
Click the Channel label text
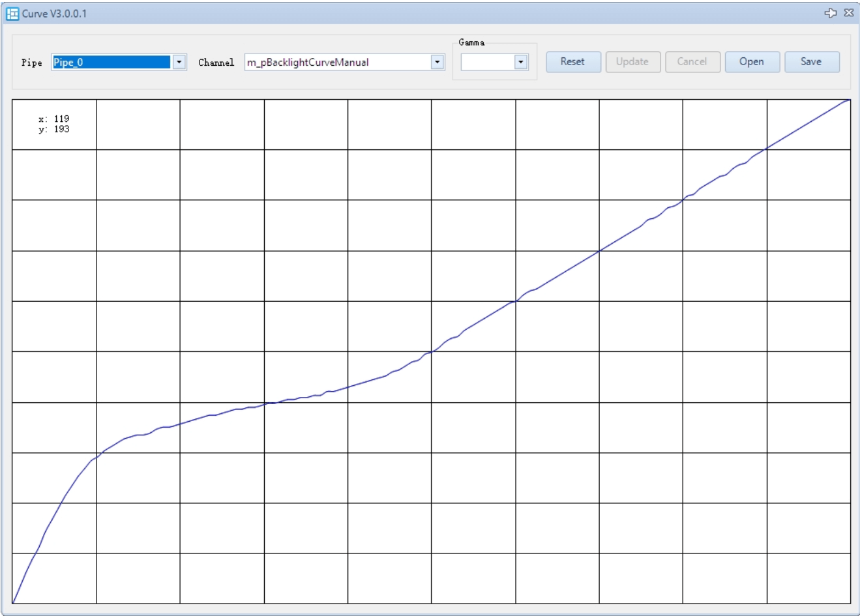tap(216, 63)
